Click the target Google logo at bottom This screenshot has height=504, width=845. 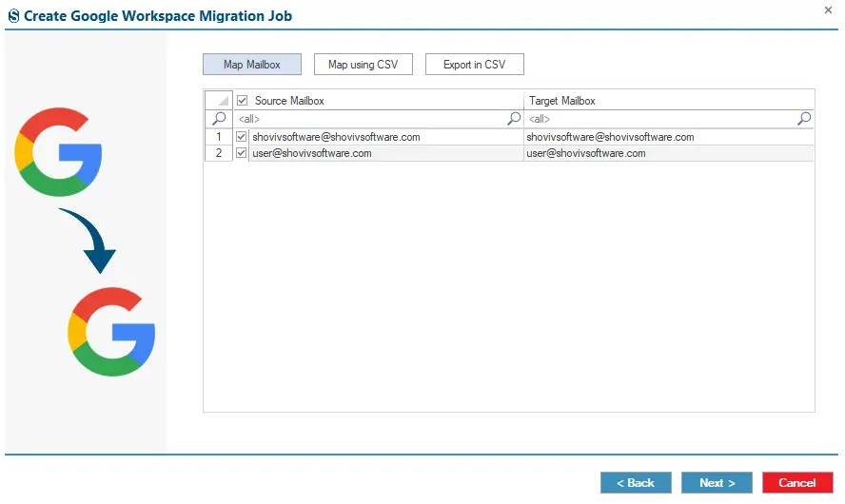tap(111, 332)
